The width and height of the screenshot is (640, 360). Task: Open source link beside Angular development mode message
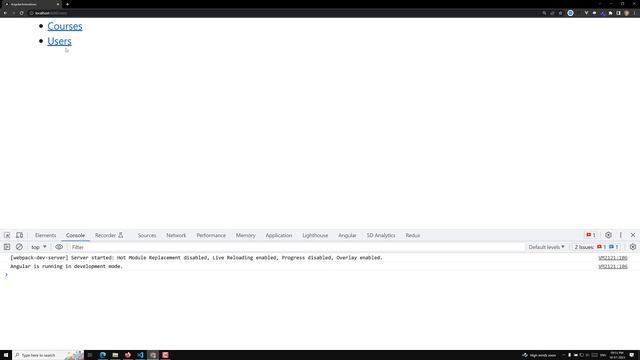point(613,267)
